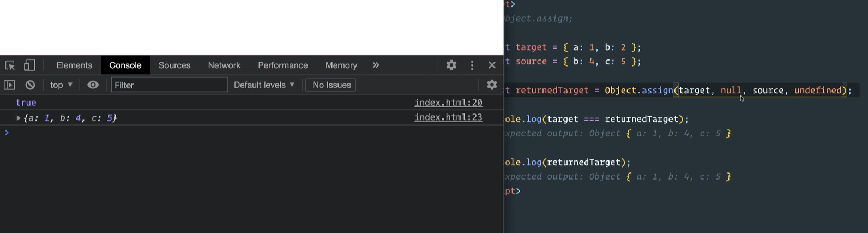Toggle the device toolbar icon

pos(29,65)
